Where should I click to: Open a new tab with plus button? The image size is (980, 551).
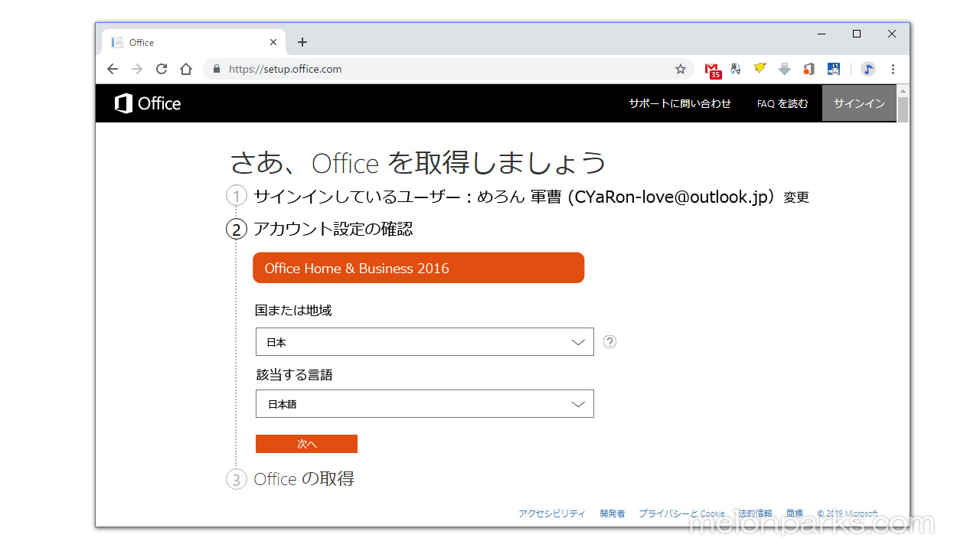click(x=302, y=42)
